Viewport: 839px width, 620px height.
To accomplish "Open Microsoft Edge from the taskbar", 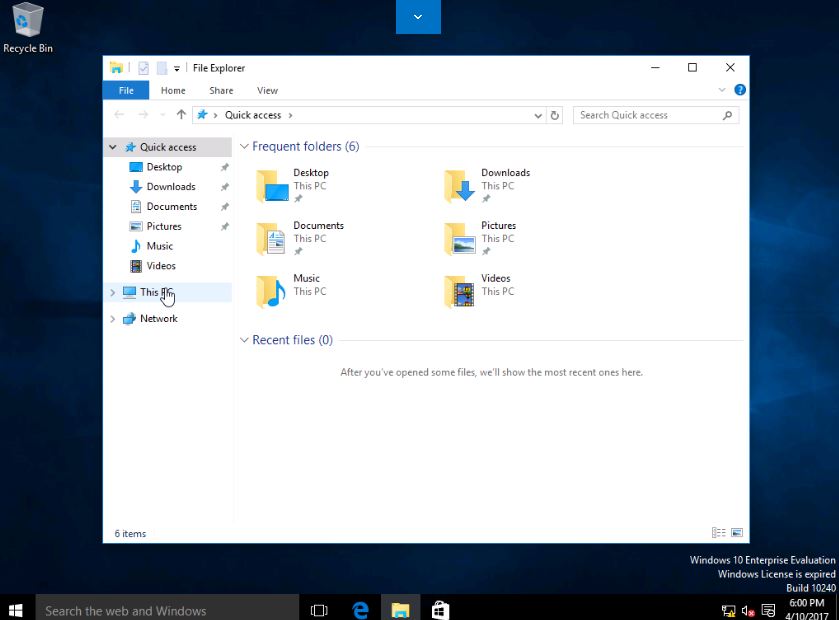I will pos(360,610).
